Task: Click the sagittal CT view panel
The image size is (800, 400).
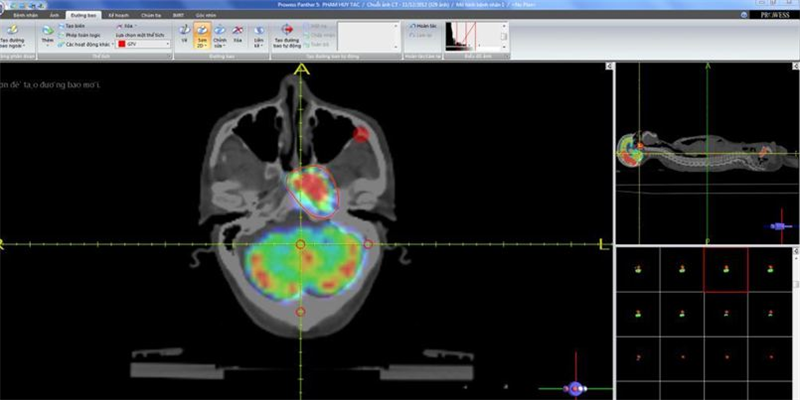Action: tap(706, 152)
